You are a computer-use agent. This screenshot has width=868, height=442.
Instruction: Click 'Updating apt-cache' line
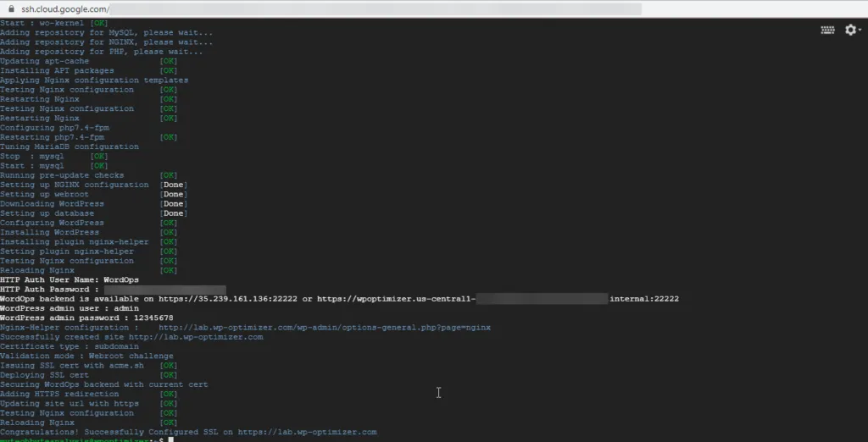click(88, 61)
